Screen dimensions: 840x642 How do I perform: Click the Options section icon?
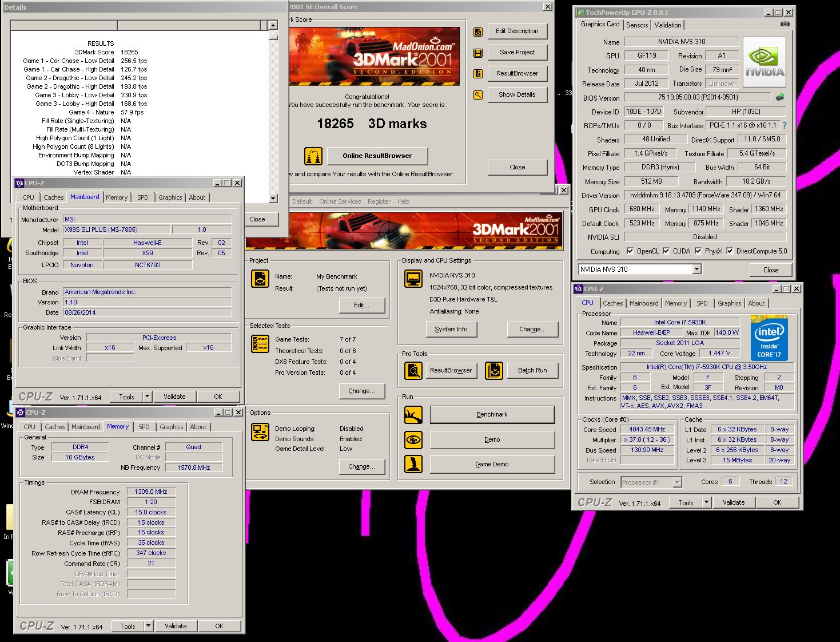(260, 431)
